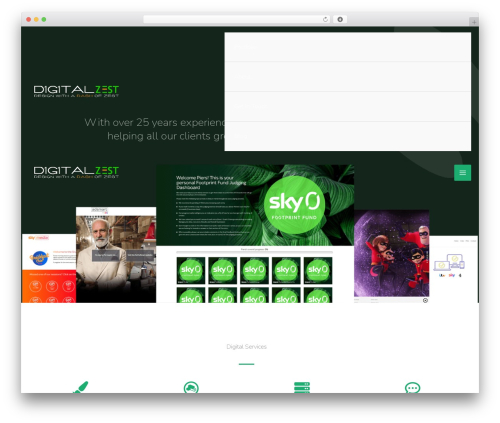The height and width of the screenshot is (423, 500).
Task: Open the orange Sky Media showcase image
Action: point(49,268)
